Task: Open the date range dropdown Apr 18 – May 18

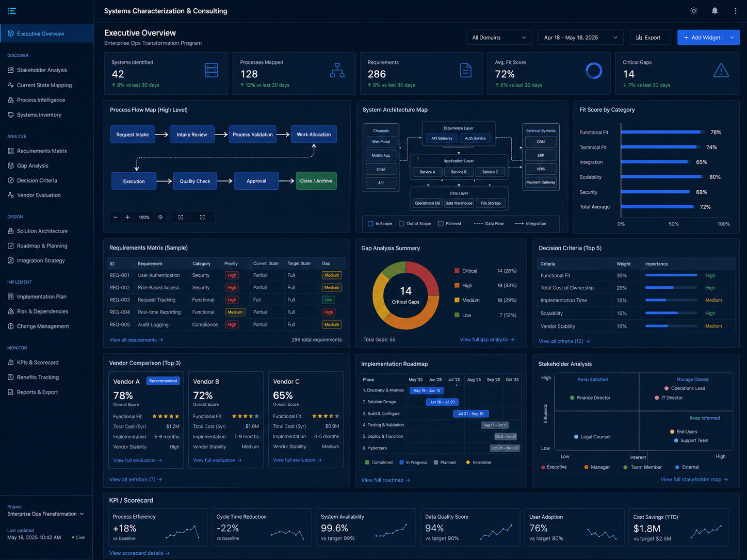Action: pos(580,38)
